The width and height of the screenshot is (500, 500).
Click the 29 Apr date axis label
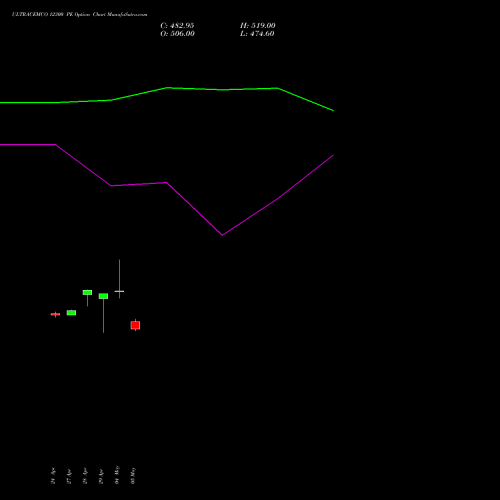(101, 476)
